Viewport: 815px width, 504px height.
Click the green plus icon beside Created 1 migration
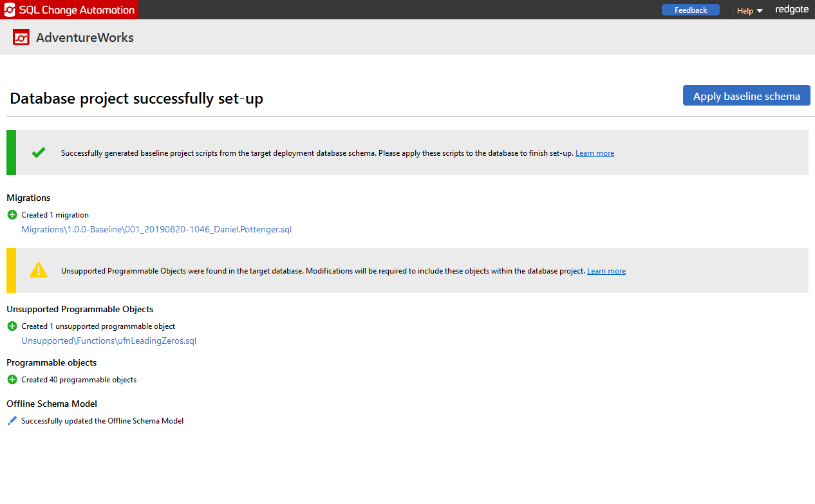click(12, 215)
